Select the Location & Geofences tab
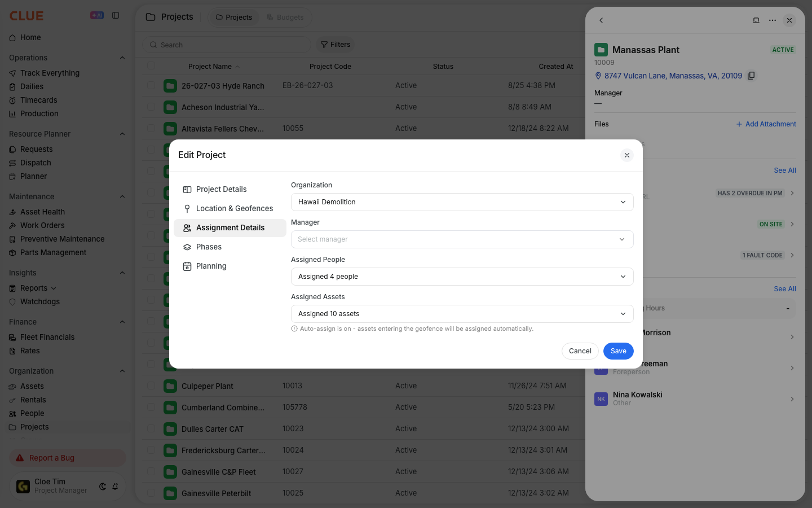Viewport: 812px width, 508px height. [x=230, y=208]
